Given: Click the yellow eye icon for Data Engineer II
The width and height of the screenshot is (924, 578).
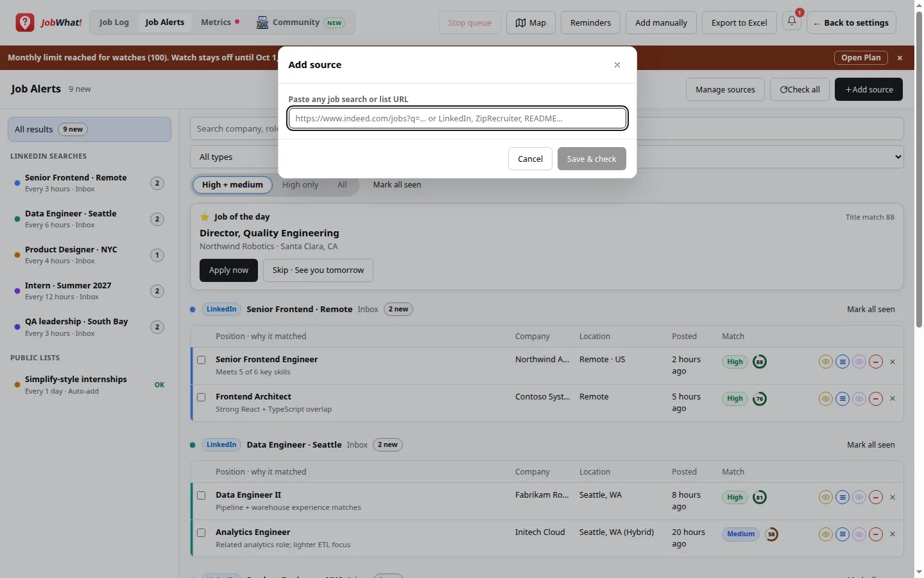Looking at the screenshot, I should tap(826, 497).
